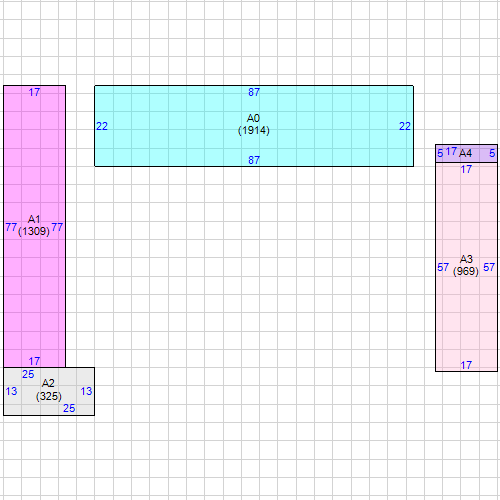Click the left side label 57 of A3

(443, 267)
